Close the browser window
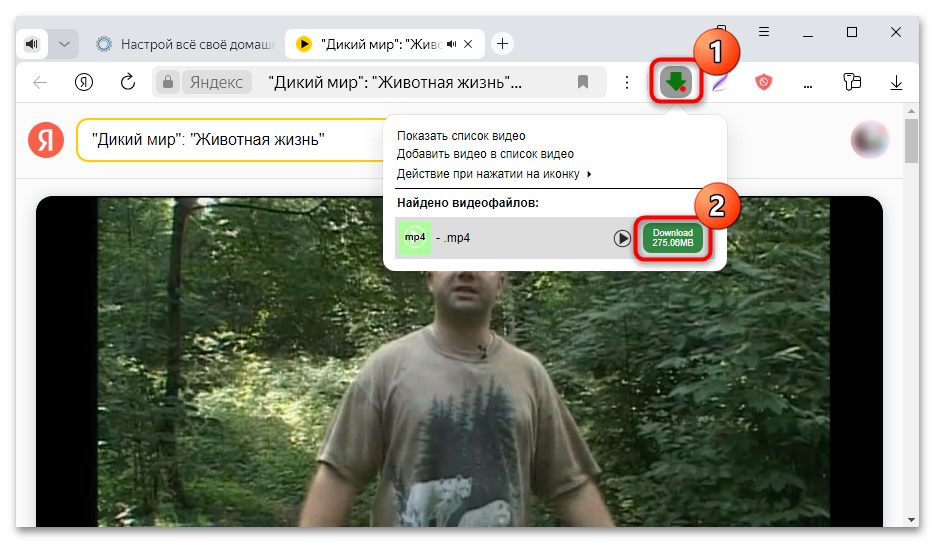Viewport: 935px width, 543px height. coord(896,32)
